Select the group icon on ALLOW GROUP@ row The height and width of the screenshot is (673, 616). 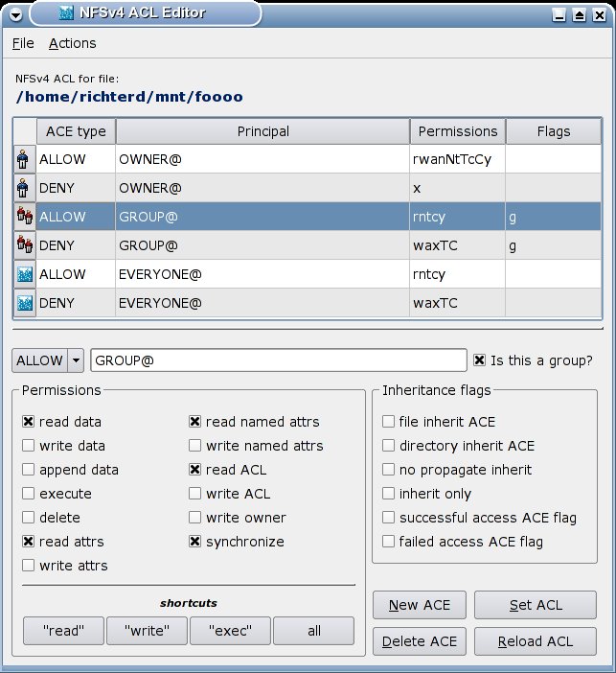tap(24, 217)
